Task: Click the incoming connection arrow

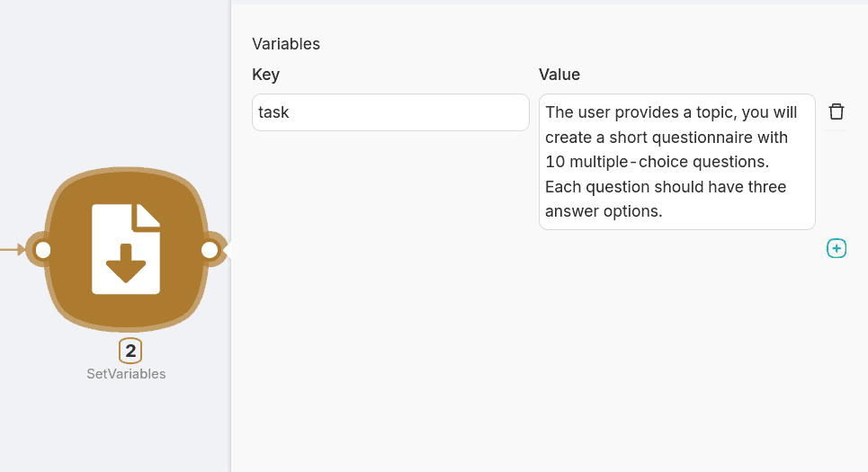Action: pyautogui.click(x=13, y=249)
